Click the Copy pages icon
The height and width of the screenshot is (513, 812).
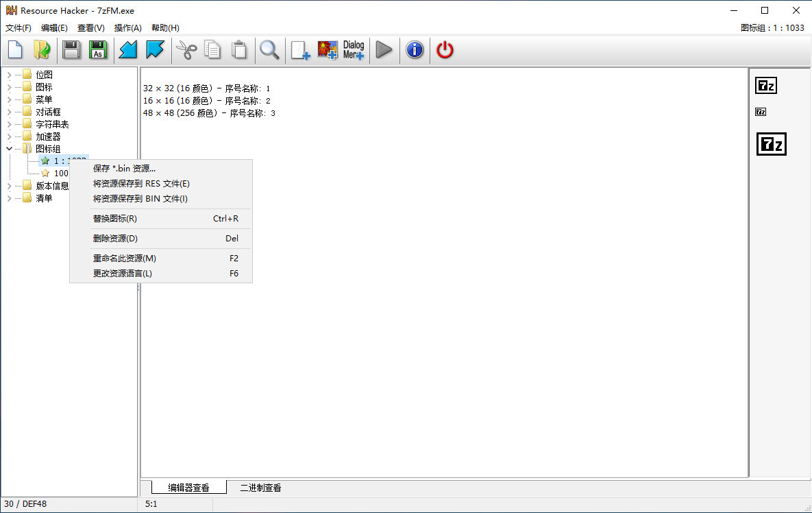[212, 50]
